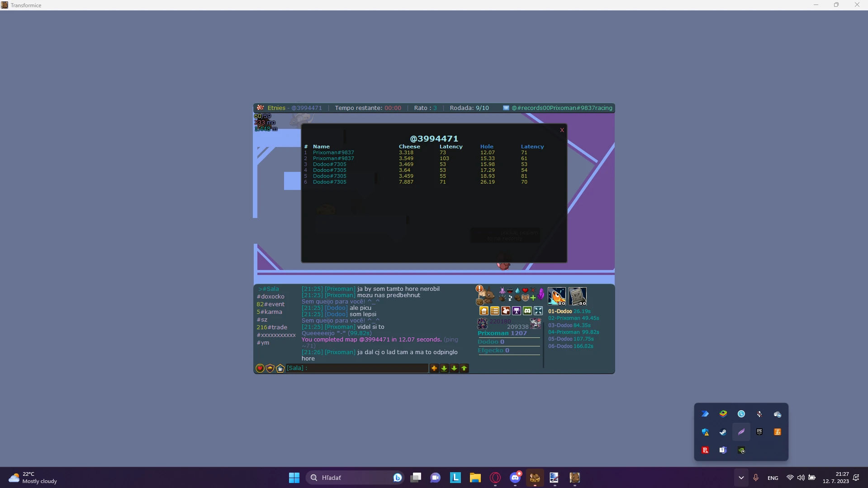
Task: Open the OneDrive sync tray icon
Action: tap(778, 414)
